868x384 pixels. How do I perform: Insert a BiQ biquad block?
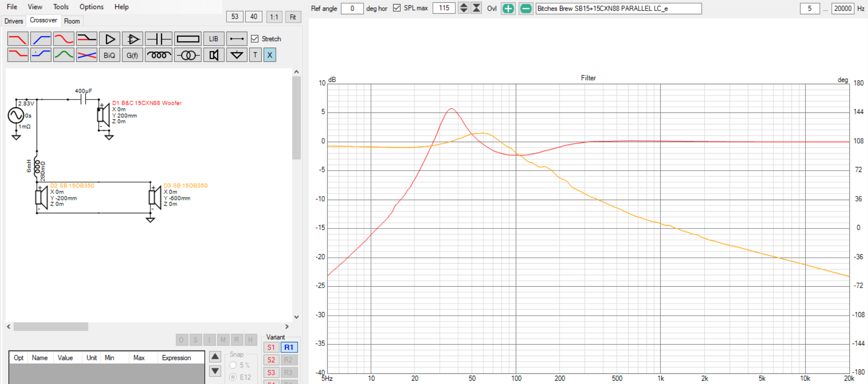(110, 55)
